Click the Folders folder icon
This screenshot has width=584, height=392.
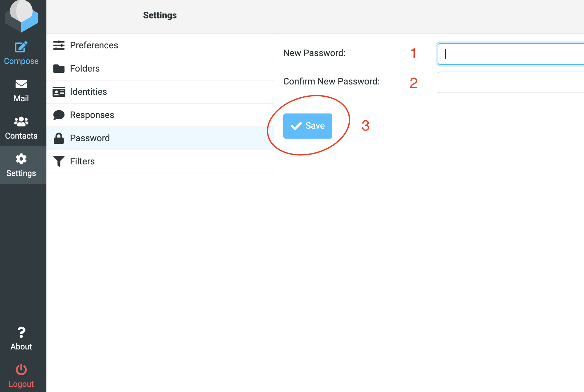tap(59, 69)
